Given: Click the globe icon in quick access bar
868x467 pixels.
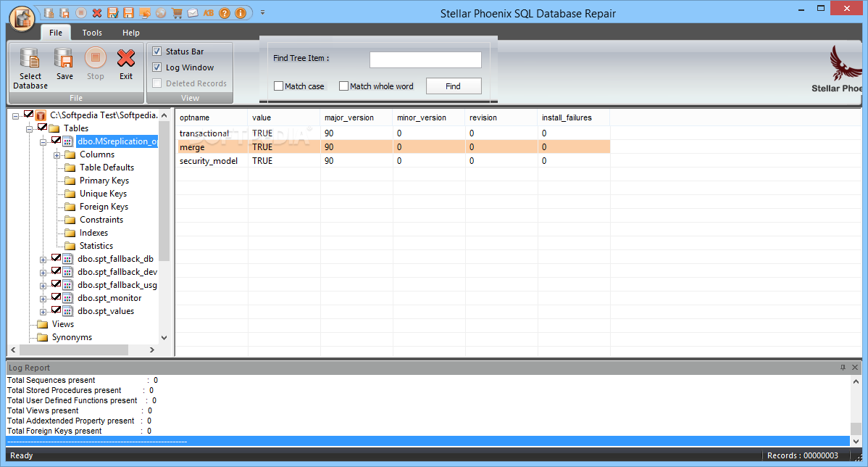Looking at the screenshot, I should tap(161, 13).
